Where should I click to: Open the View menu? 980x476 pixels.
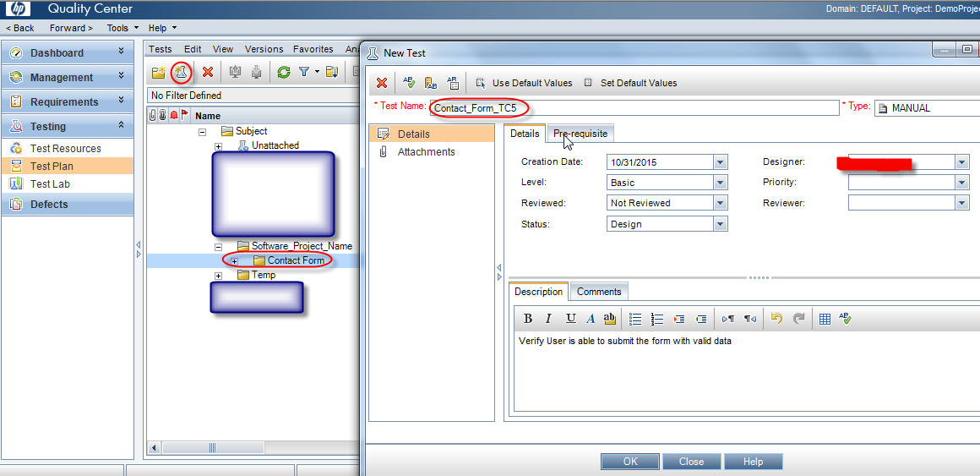pyautogui.click(x=222, y=49)
